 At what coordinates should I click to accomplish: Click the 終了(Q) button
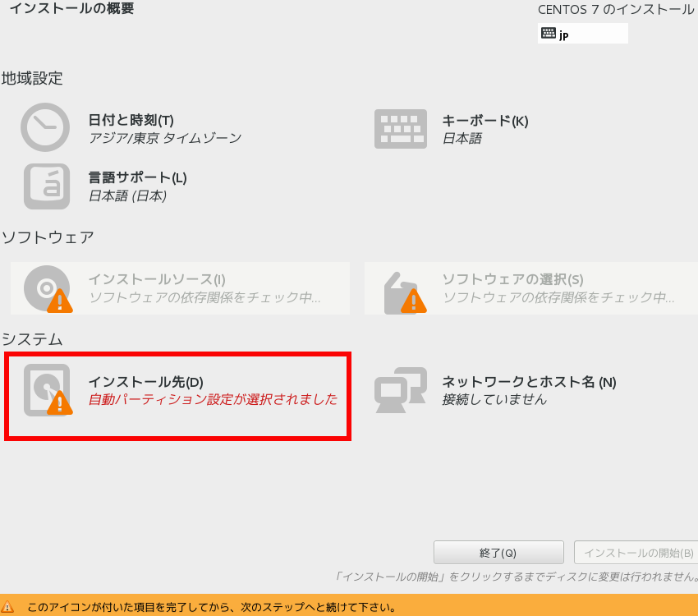click(x=498, y=553)
